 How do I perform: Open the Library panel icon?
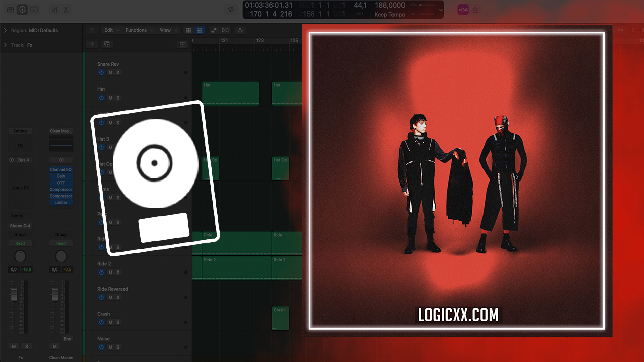click(x=10, y=10)
